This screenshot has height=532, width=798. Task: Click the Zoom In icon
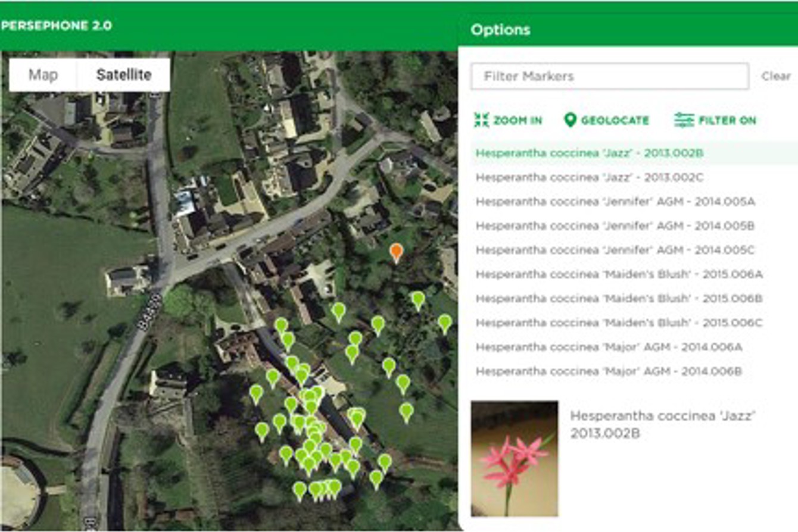481,120
